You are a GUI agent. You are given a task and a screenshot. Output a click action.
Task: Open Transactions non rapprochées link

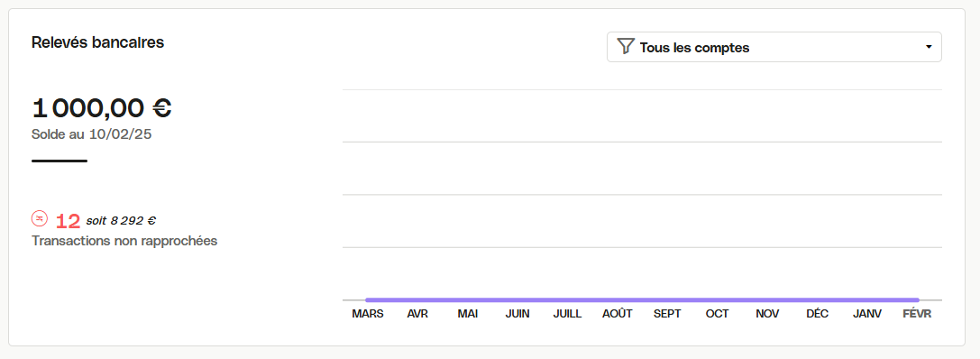click(x=124, y=241)
